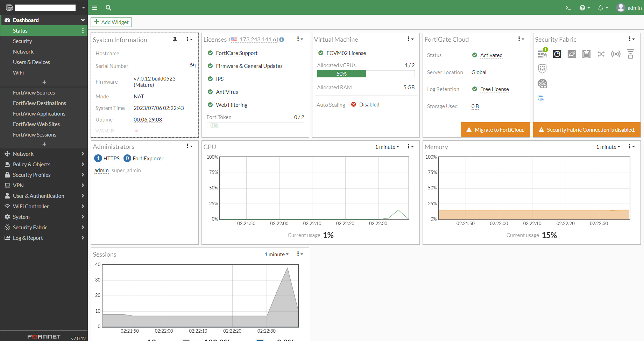Click Security Fabric Connection disabled warning
Screen dimensions: 644x341
tap(587, 130)
